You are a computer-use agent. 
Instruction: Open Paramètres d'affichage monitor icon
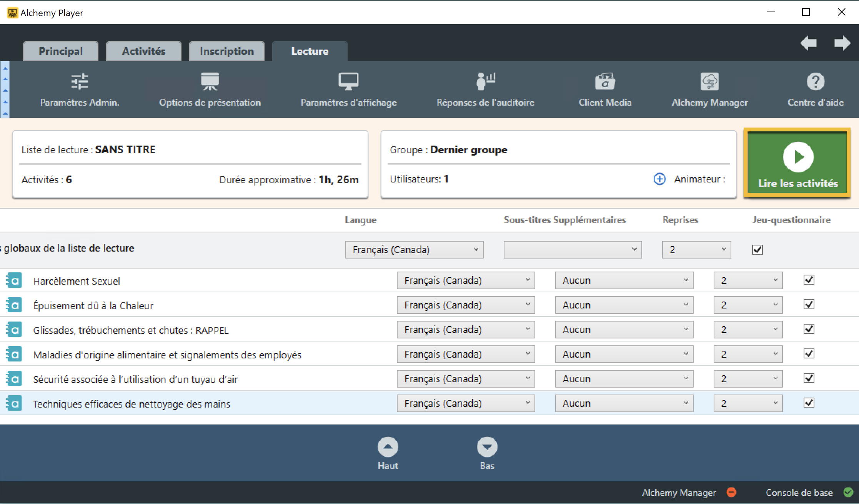pos(348,82)
